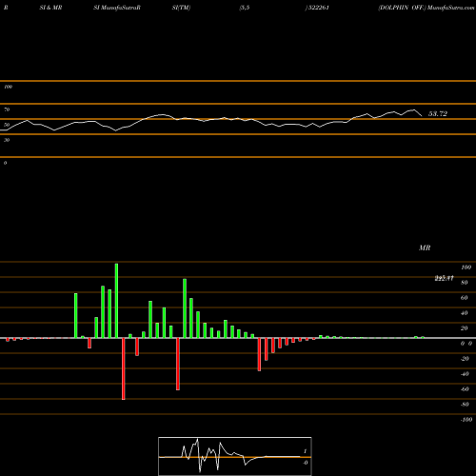Click the 40 label on the MR axis
476x476 pixels.
point(465,313)
